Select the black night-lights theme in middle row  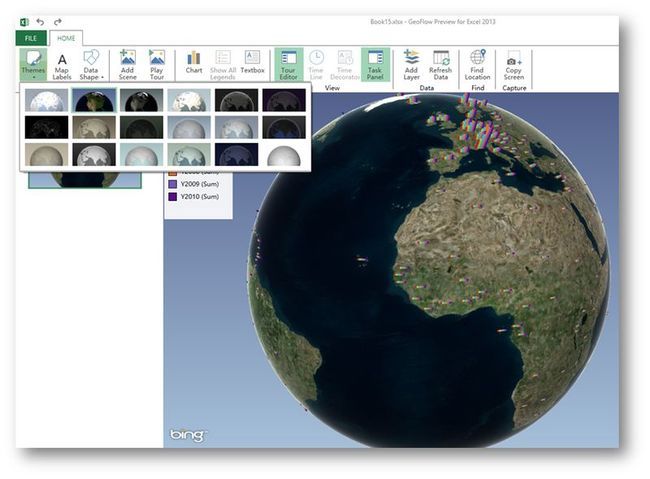tap(46, 127)
